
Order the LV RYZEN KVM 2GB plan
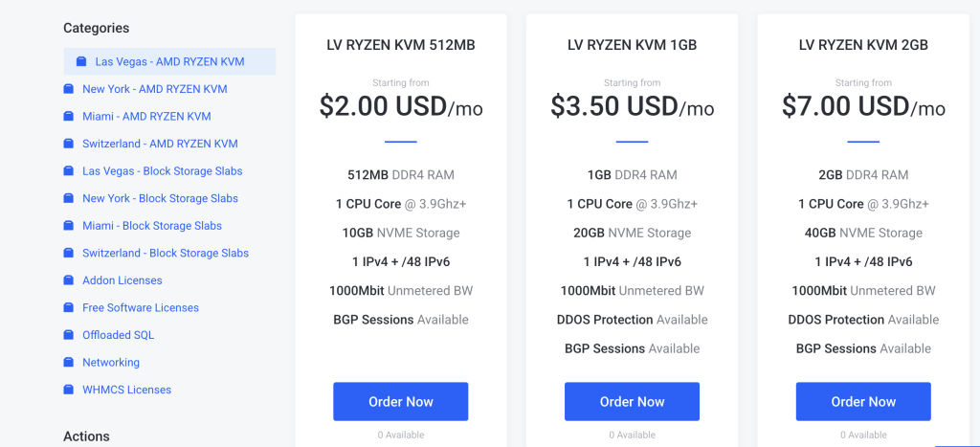click(x=863, y=402)
